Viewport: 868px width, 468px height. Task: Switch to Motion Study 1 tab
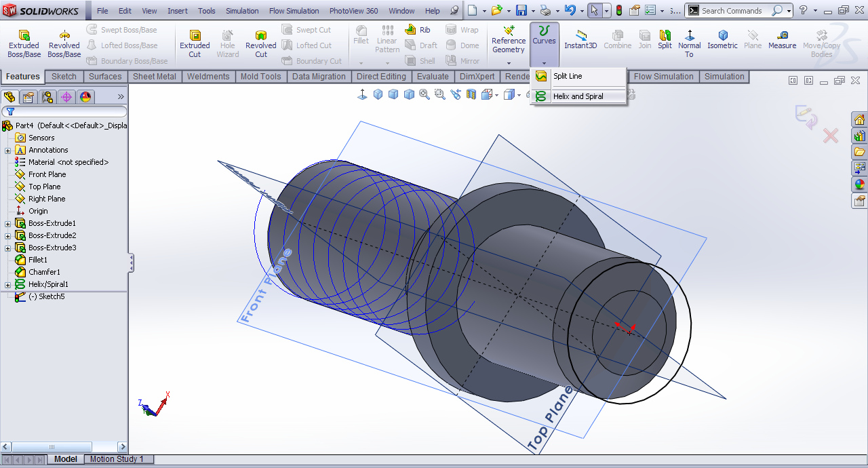point(117,459)
